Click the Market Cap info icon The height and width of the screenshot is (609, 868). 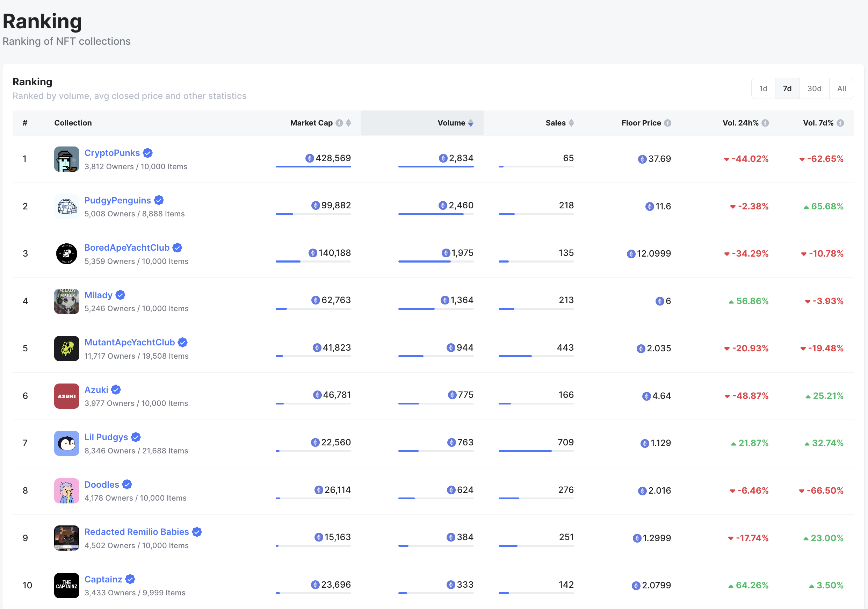(339, 123)
